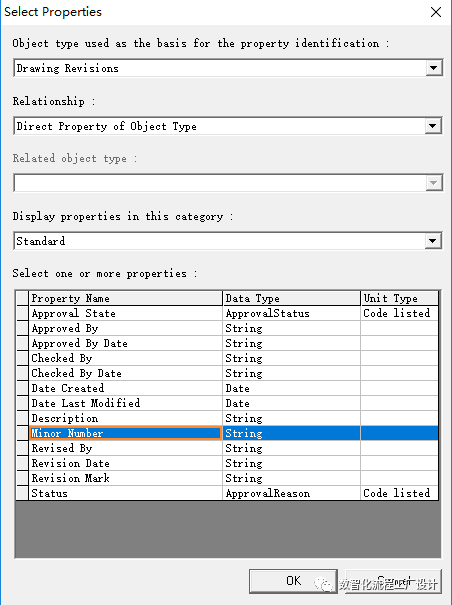Click the Property Name column header

coord(126,298)
